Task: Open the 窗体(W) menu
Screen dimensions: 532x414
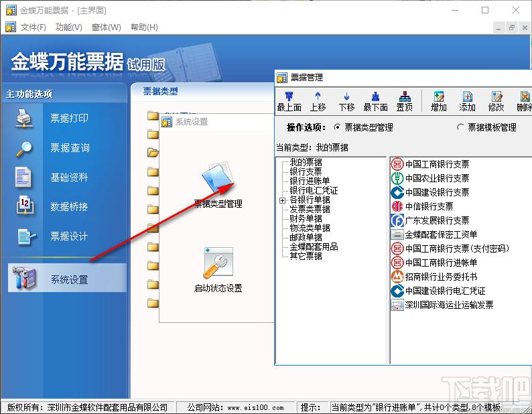Action: (x=106, y=27)
